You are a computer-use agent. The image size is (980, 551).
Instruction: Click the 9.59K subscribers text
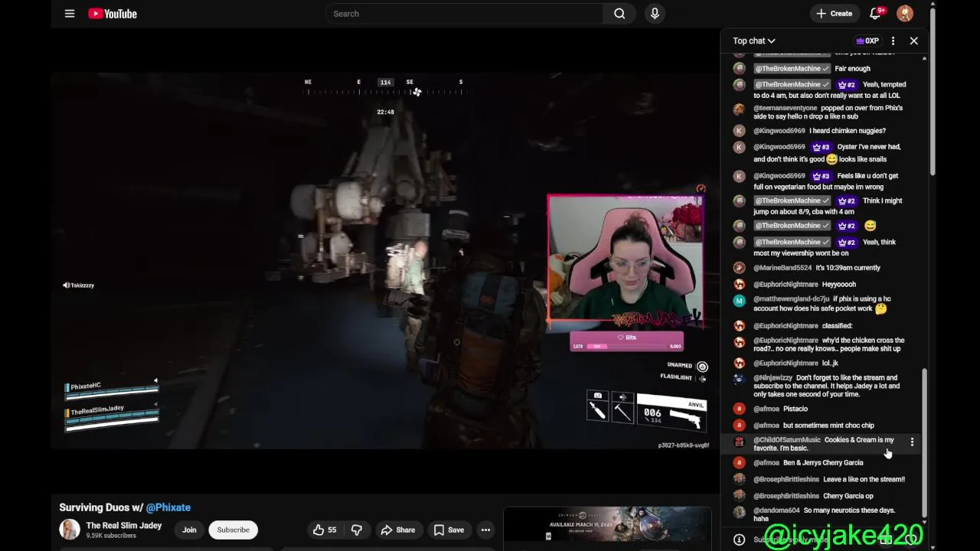[x=111, y=536]
